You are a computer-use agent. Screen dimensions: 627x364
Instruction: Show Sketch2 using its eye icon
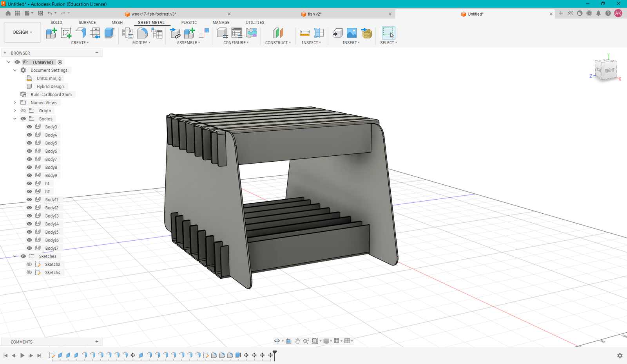tap(29, 264)
